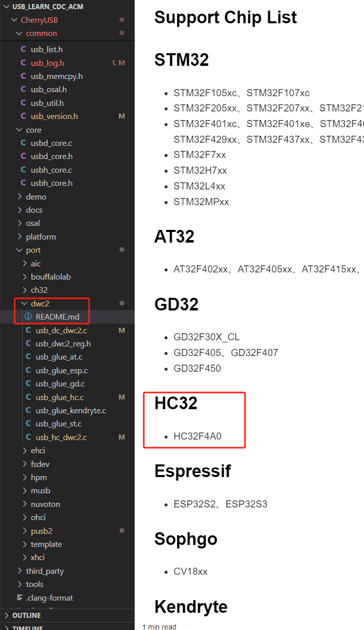
Task: Click .clang-format file icon
Action: [20, 598]
